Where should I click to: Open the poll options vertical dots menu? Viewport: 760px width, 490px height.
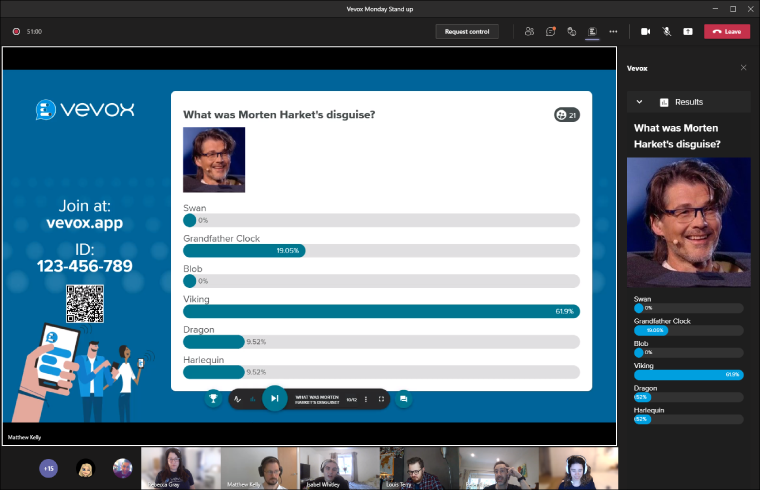366,399
